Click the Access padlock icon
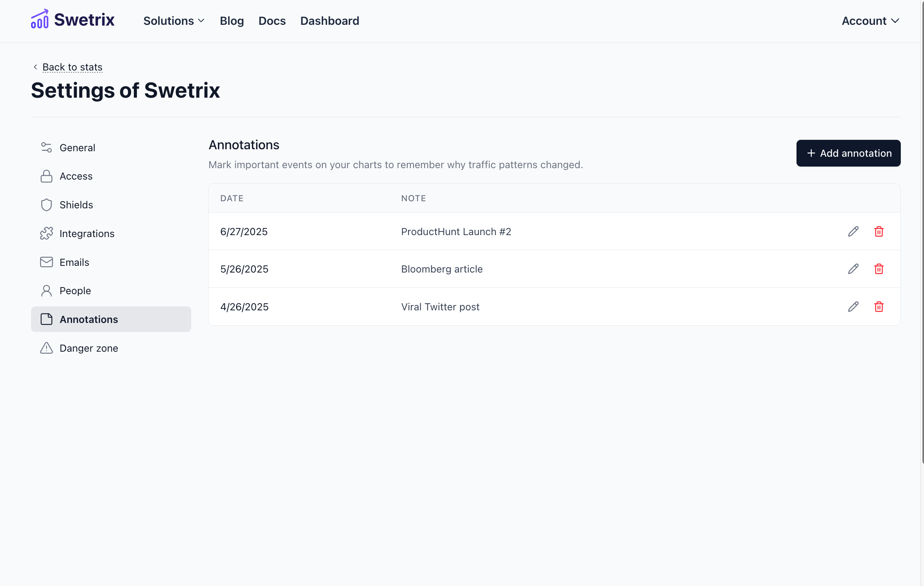924x586 pixels. (46, 176)
